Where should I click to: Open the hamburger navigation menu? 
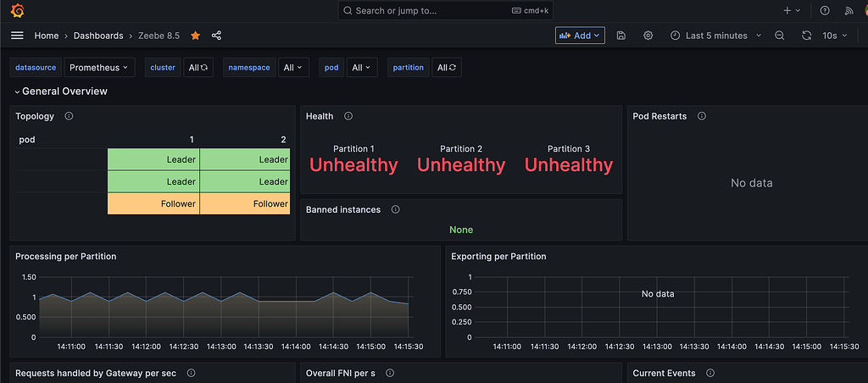click(x=17, y=36)
